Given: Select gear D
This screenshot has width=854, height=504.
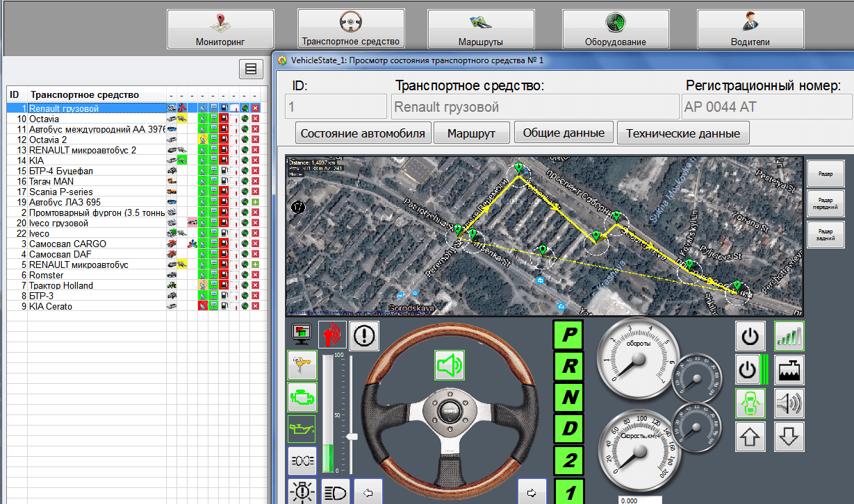Looking at the screenshot, I should coord(569,429).
